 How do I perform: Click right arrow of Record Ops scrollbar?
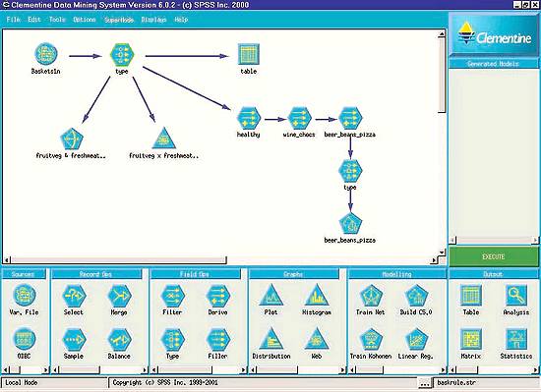(x=145, y=370)
